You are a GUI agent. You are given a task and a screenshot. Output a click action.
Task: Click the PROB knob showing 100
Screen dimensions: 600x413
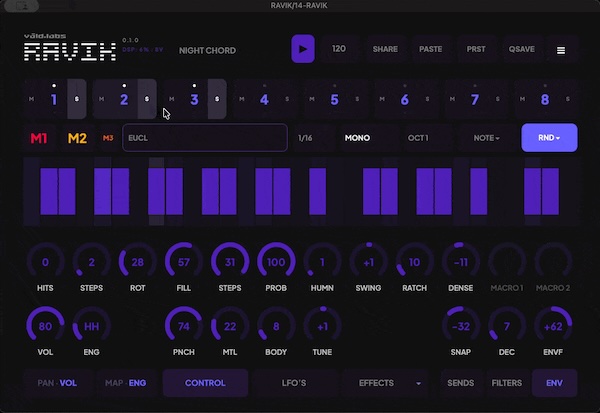[x=276, y=262]
